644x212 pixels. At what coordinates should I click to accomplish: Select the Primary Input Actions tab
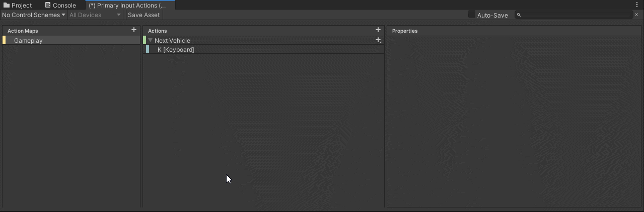(x=130, y=5)
